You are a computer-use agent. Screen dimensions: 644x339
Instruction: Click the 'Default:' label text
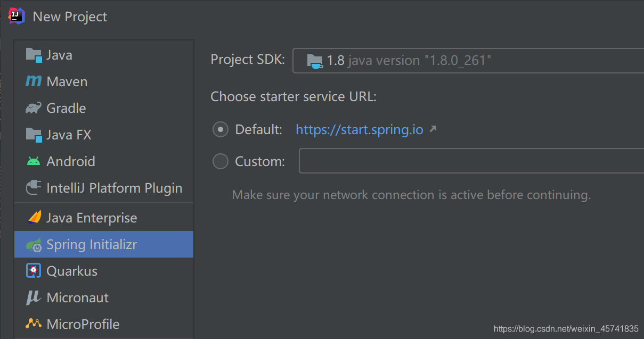259,129
